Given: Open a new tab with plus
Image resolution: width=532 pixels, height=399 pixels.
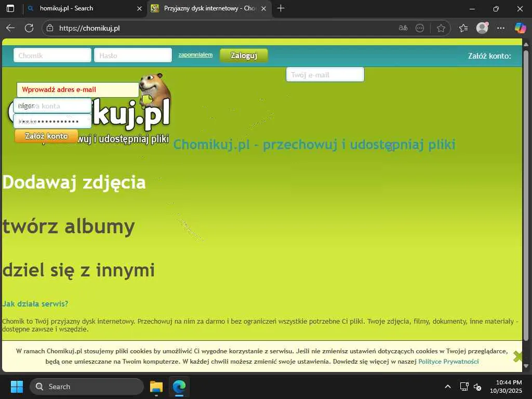Looking at the screenshot, I should coord(281,8).
